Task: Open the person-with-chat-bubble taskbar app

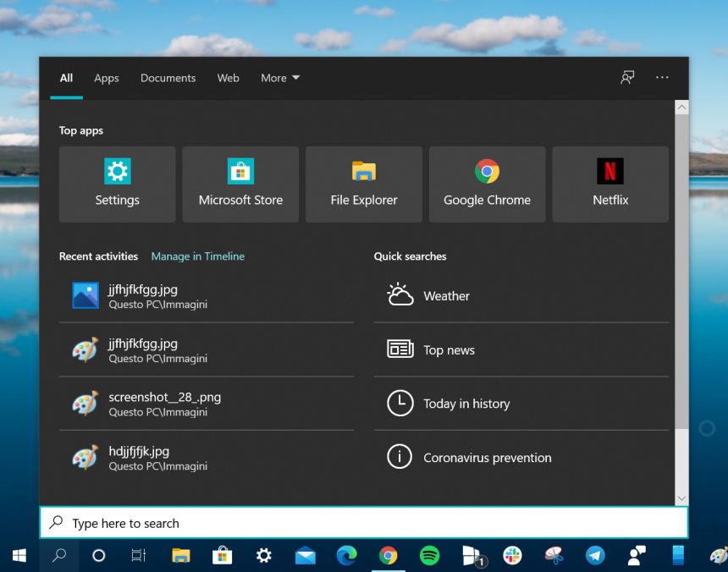Action: 637,555
